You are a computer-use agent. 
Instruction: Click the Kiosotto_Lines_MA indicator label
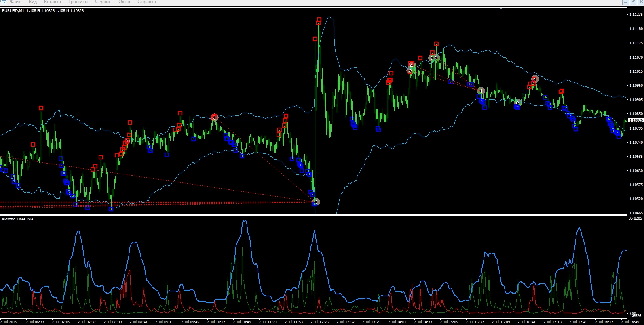coord(18,219)
